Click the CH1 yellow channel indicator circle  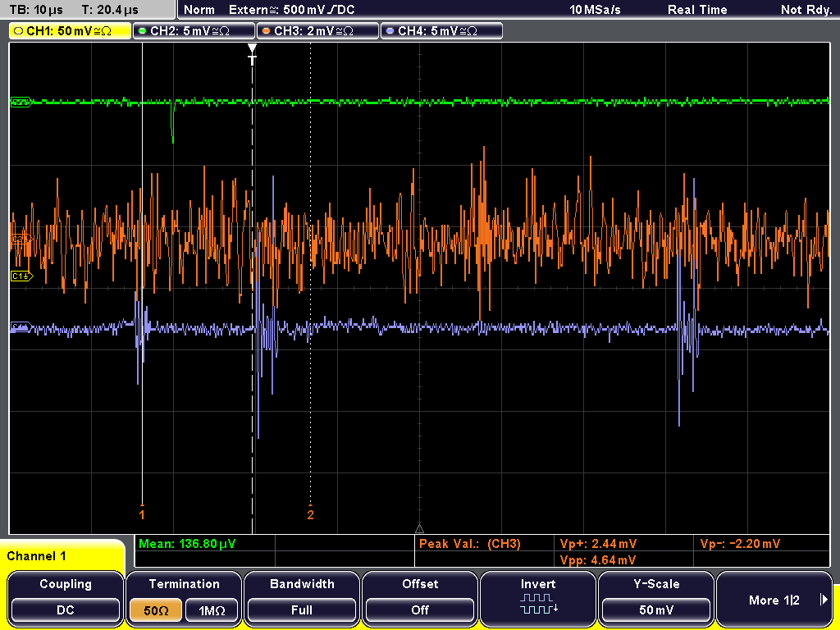19,31
